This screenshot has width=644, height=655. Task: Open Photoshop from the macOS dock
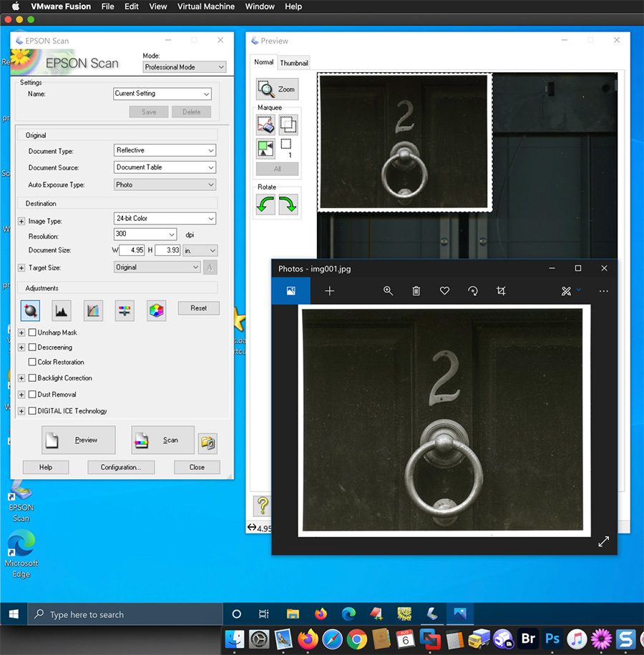[552, 639]
